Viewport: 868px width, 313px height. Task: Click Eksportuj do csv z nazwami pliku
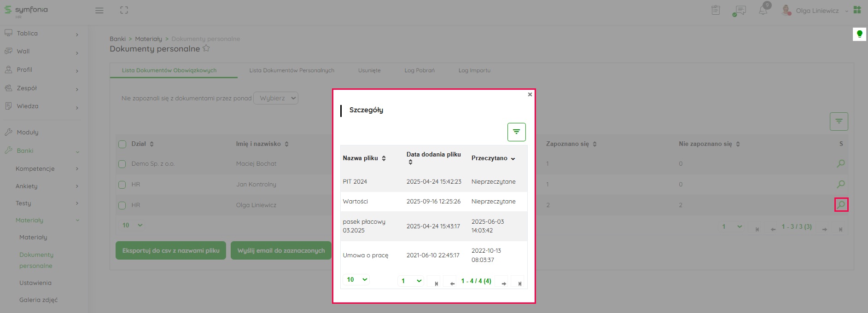point(170,250)
